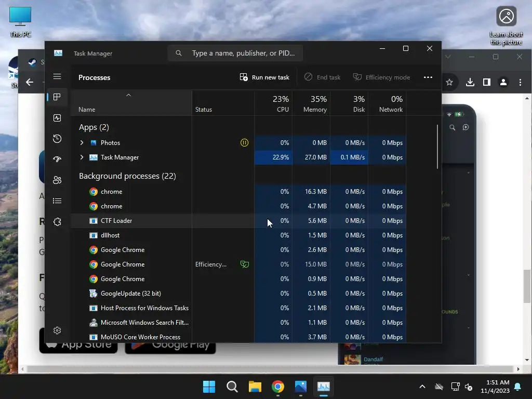Open the App history icon in sidebar
The width and height of the screenshot is (532, 399).
[x=57, y=138]
